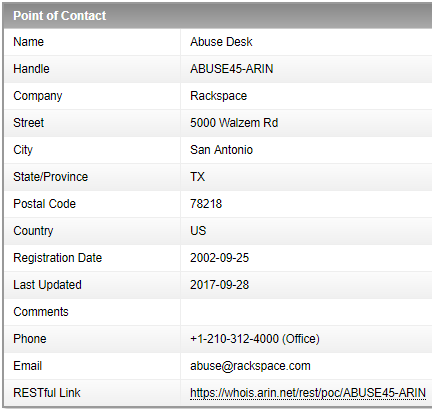Click the Email row label
The height and width of the screenshot is (409, 432).
(x=28, y=366)
